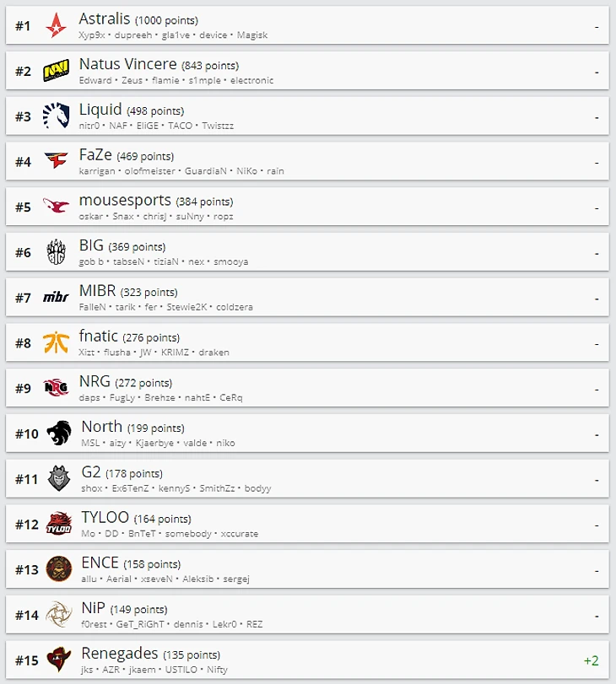Click Renegades +2 rank change indicator
Image resolution: width=616 pixels, height=684 pixels.
592,660
